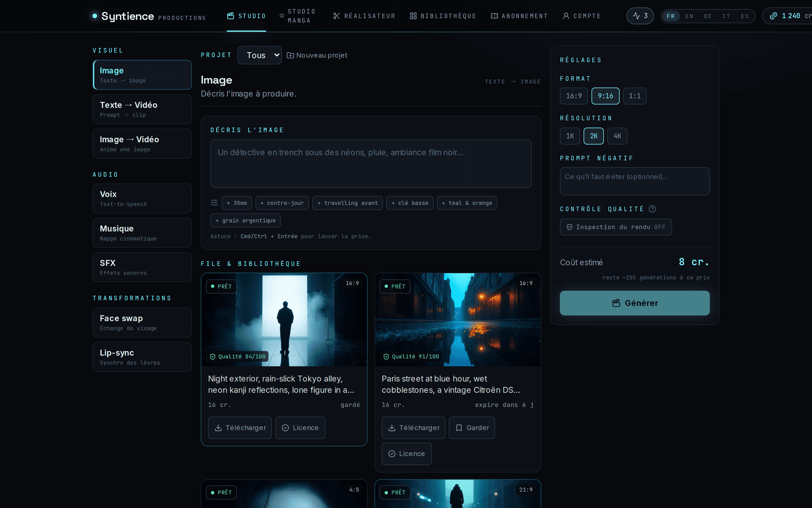The width and height of the screenshot is (812, 508).
Task: Open the Projet dropdown showing Tous
Action: pos(260,55)
